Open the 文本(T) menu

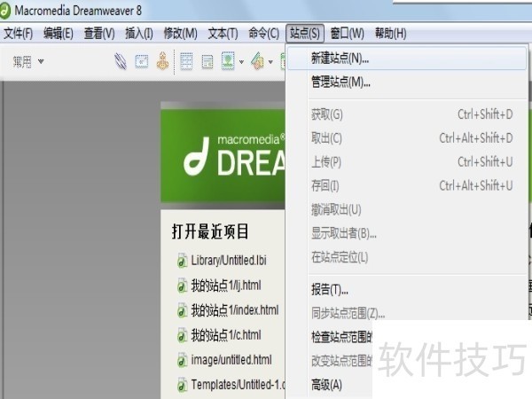(x=223, y=34)
